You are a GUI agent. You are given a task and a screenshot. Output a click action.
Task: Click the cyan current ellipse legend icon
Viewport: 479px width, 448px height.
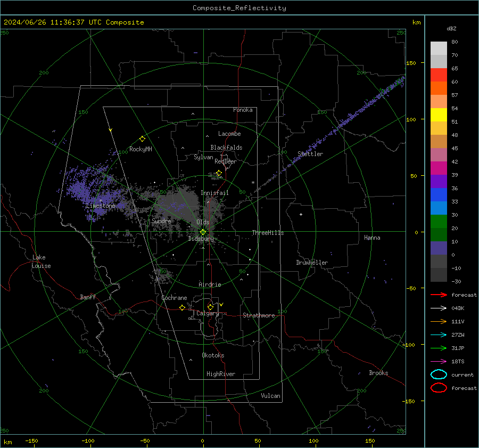[x=439, y=374]
